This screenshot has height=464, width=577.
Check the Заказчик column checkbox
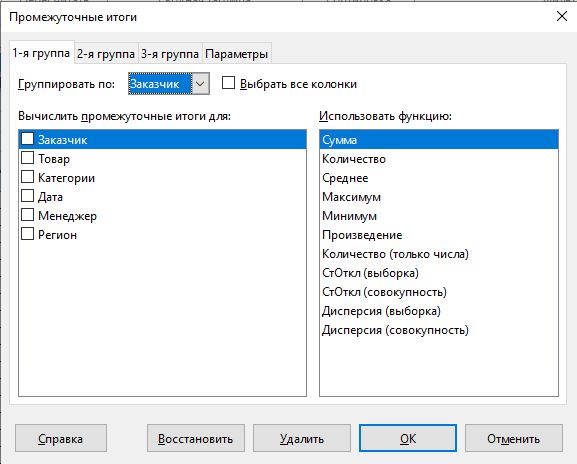[28, 139]
